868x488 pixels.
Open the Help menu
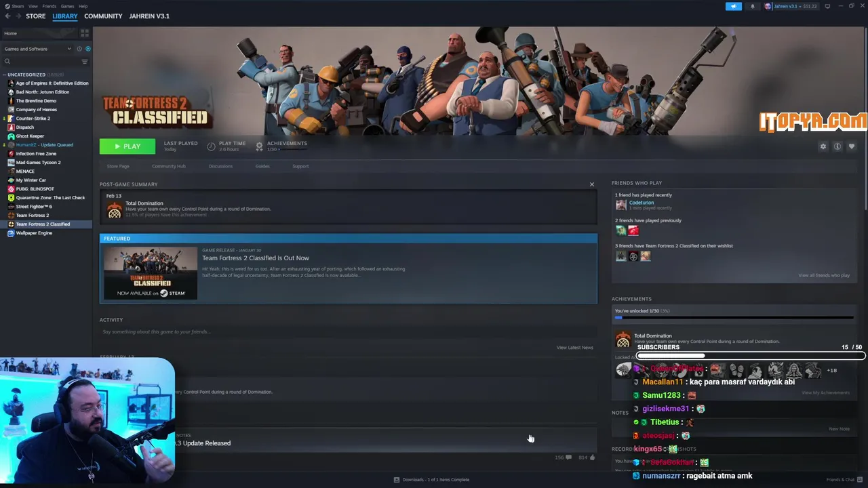[83, 6]
